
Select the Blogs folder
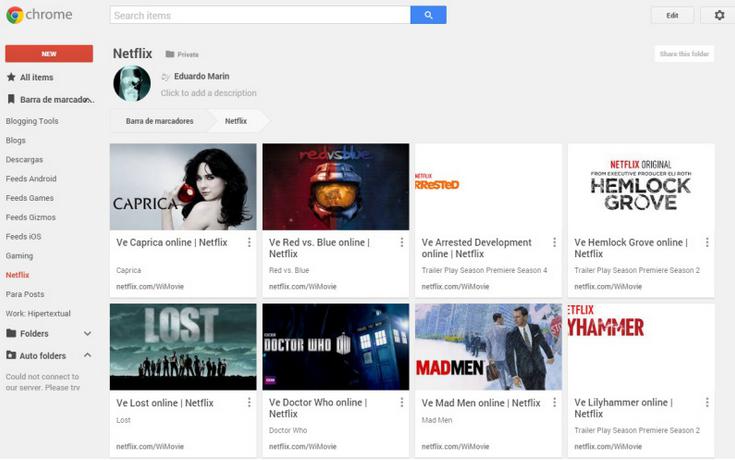pos(15,140)
